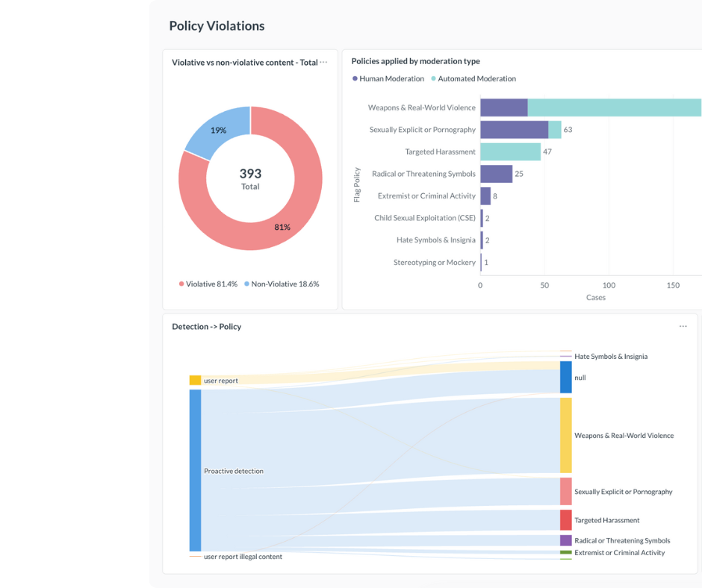
Task: Click the Radical or Threatening Symbols bar
Action: point(496,174)
